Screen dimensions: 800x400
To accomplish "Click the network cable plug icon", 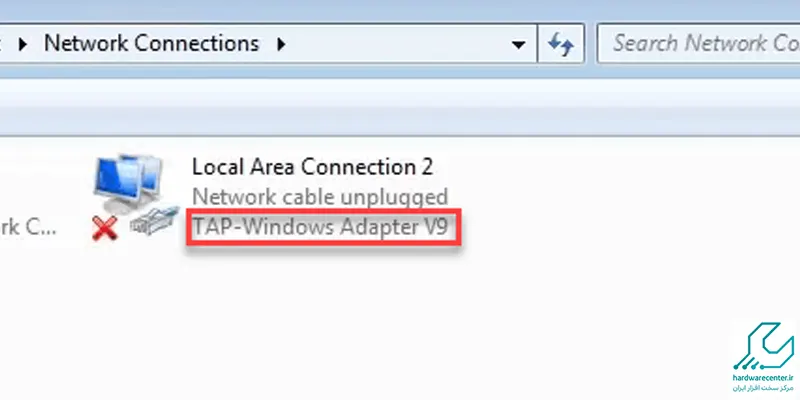I will [155, 221].
